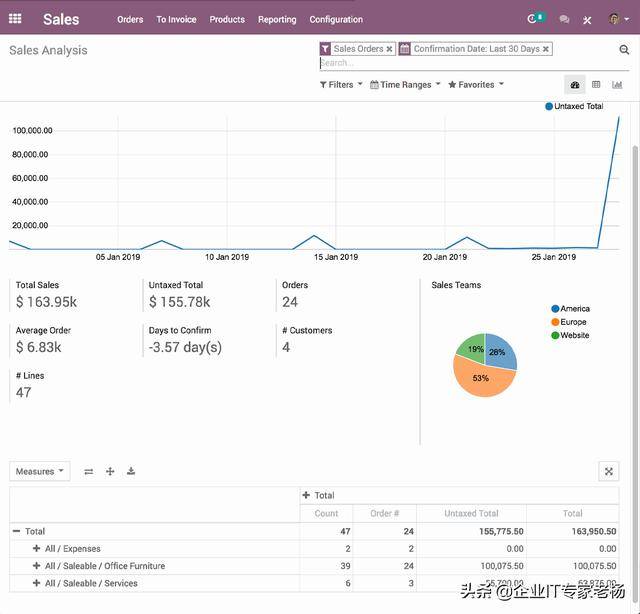Remove the Sales Orders filter tag
The width and height of the screenshot is (640, 614).
390,49
